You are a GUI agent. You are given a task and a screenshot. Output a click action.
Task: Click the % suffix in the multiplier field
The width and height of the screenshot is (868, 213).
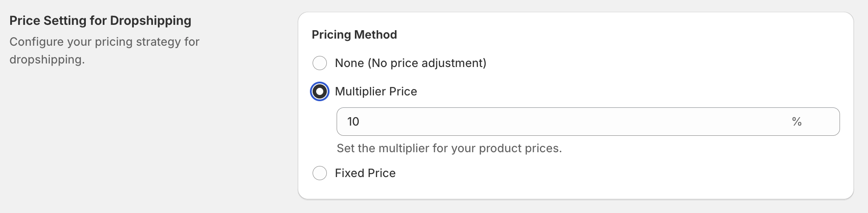coord(796,122)
